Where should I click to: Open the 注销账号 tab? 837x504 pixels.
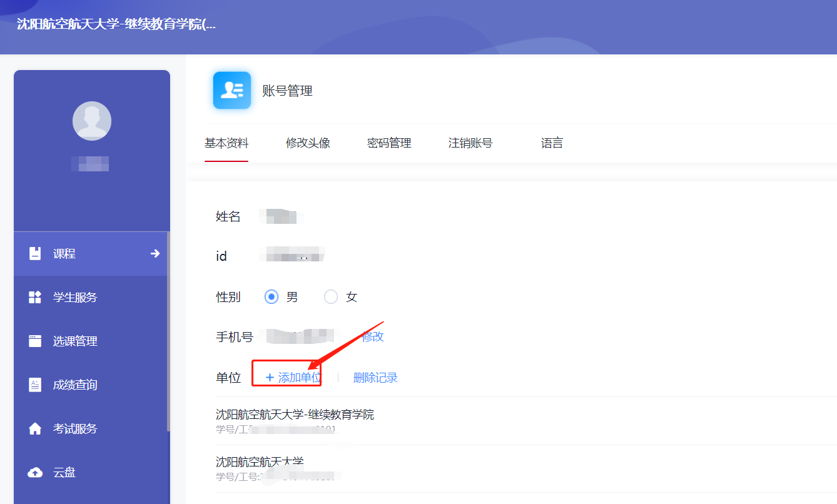click(470, 143)
